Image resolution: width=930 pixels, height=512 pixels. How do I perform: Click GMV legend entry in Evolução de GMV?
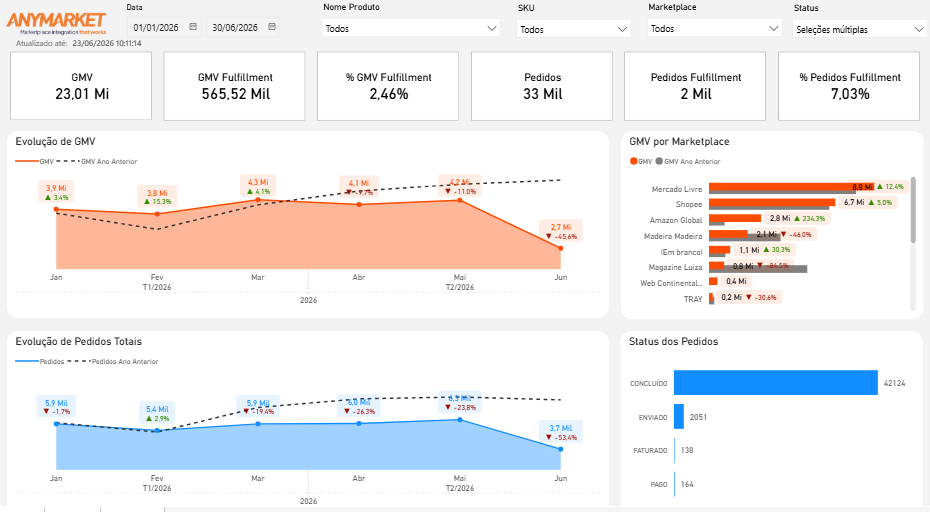(x=34, y=161)
